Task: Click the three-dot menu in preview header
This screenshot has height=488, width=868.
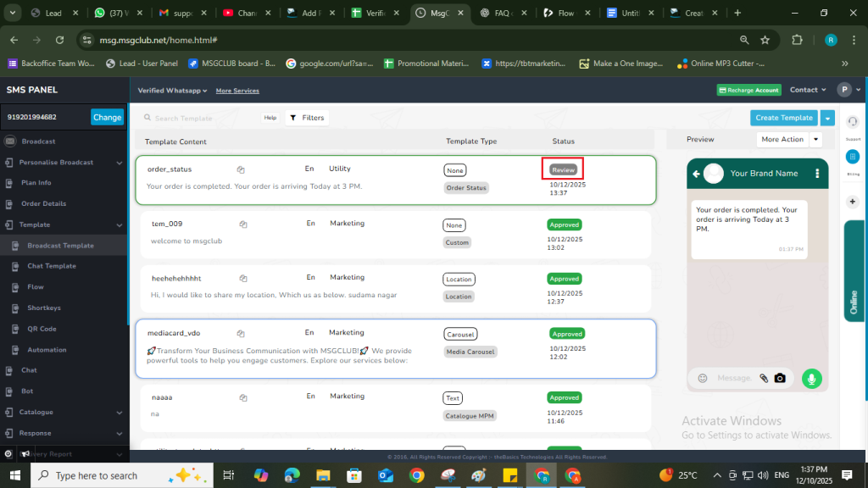Action: click(817, 174)
